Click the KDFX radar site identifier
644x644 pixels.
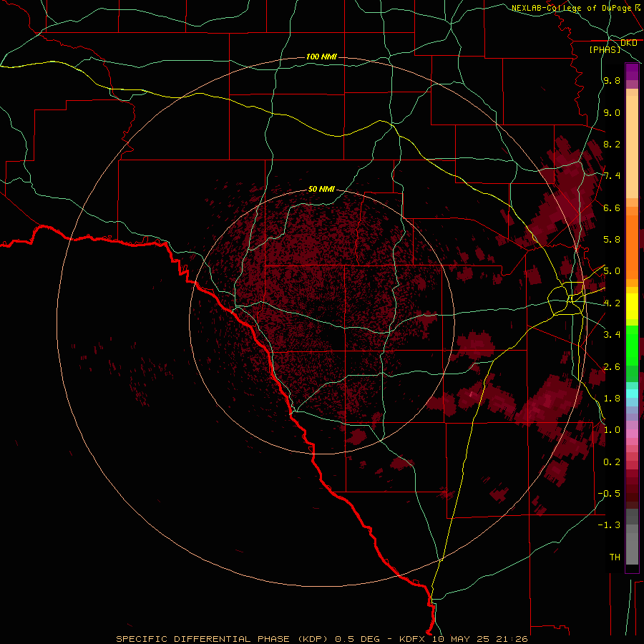tap(412, 639)
